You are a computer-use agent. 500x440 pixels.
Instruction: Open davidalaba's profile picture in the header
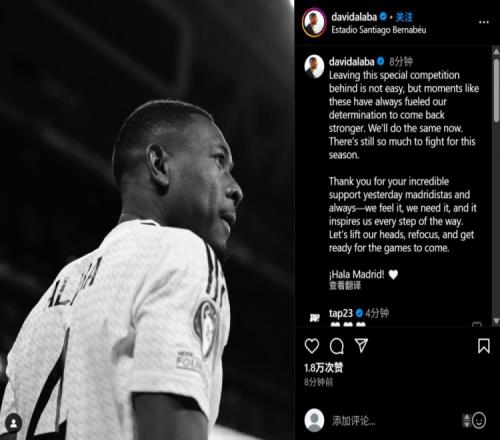(x=314, y=23)
